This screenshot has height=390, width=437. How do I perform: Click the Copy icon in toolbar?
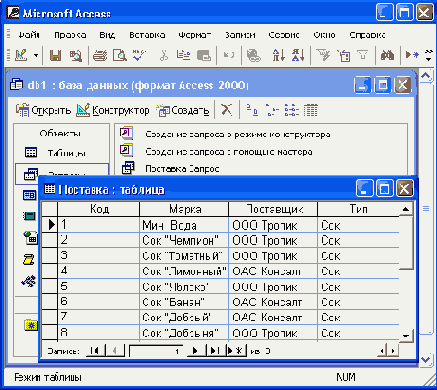click(183, 55)
